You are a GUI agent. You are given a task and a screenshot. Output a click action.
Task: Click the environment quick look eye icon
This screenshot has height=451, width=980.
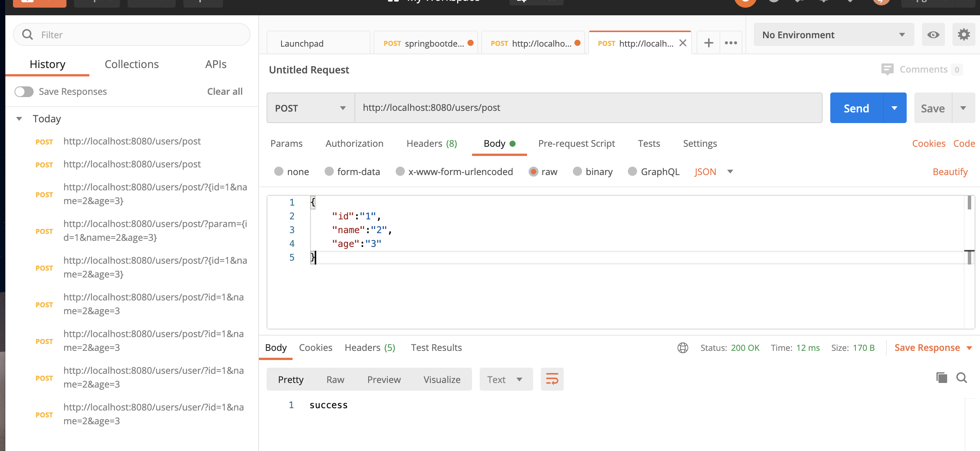[933, 35]
